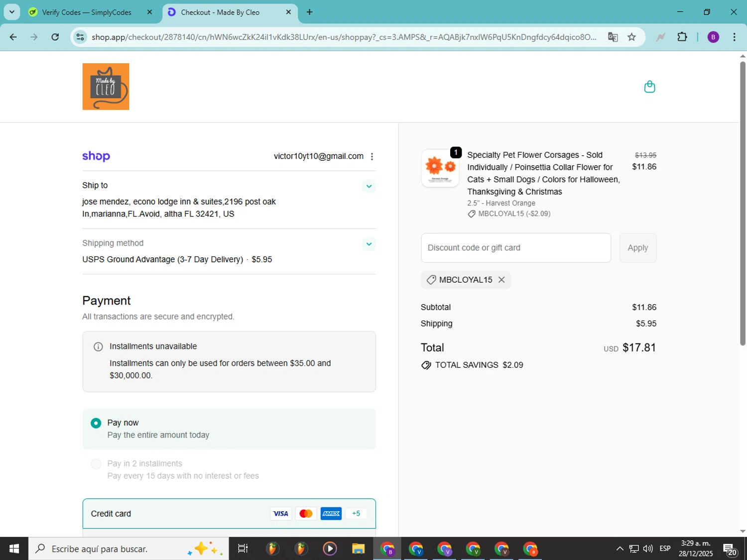
Task: Click the product thumbnail of the flower corsage
Action: pyautogui.click(x=440, y=168)
